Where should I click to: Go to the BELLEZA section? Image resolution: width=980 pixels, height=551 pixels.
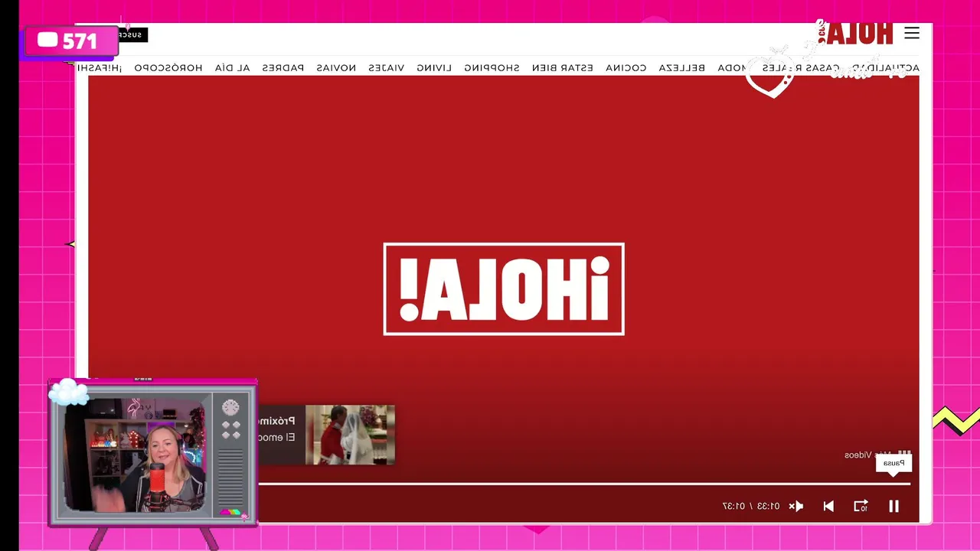point(682,67)
